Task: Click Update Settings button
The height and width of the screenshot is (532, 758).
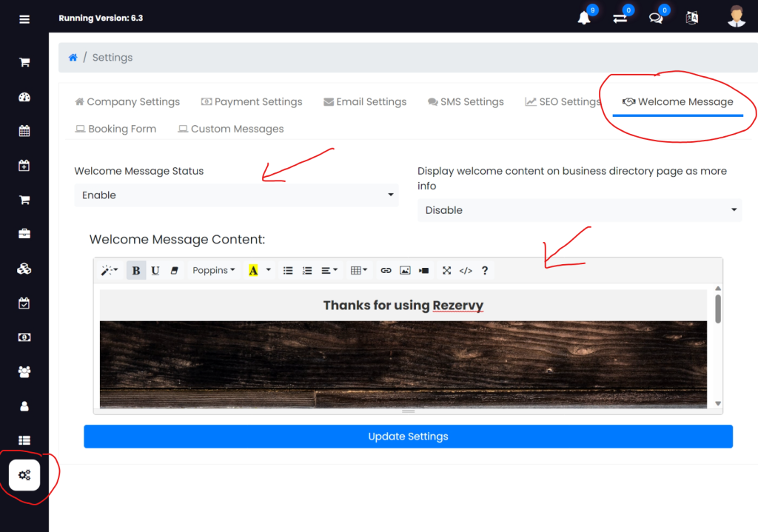Action: pyautogui.click(x=408, y=437)
